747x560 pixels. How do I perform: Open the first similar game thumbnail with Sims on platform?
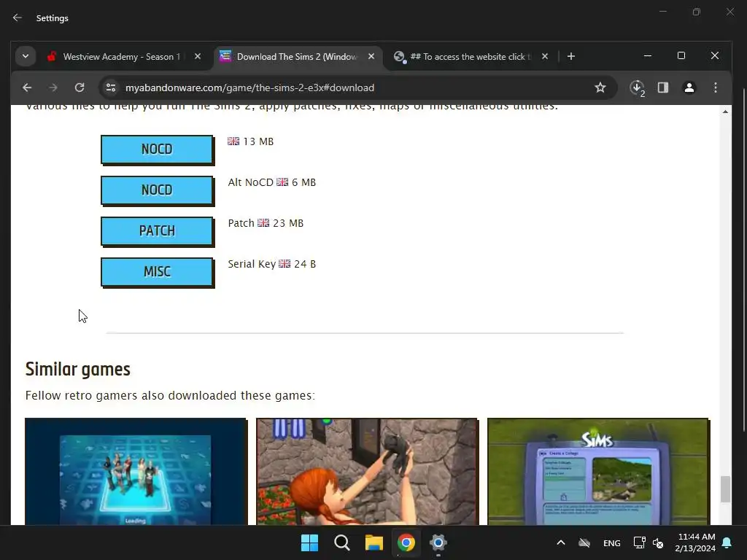click(x=136, y=472)
